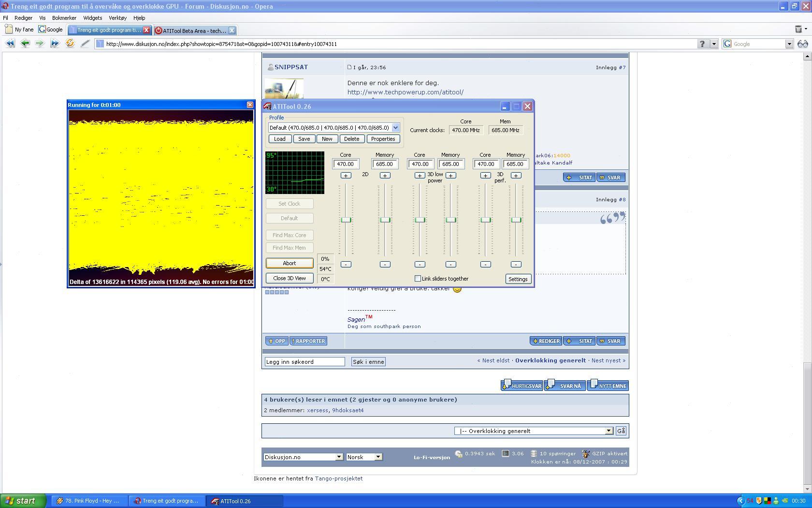This screenshot has width=812, height=508.
Task: Switch to Pink Floyd taskbar item
Action: 90,501
